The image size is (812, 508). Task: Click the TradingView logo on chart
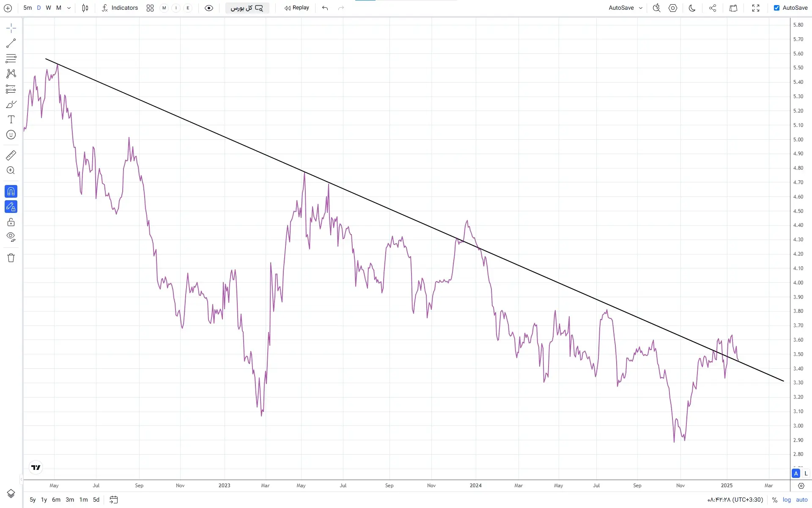pyautogui.click(x=36, y=468)
